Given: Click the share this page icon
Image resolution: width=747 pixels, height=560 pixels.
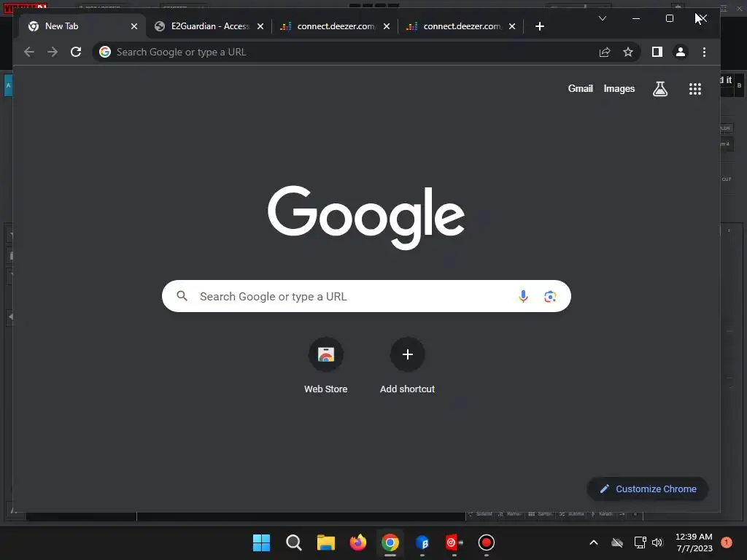Looking at the screenshot, I should click(x=605, y=52).
